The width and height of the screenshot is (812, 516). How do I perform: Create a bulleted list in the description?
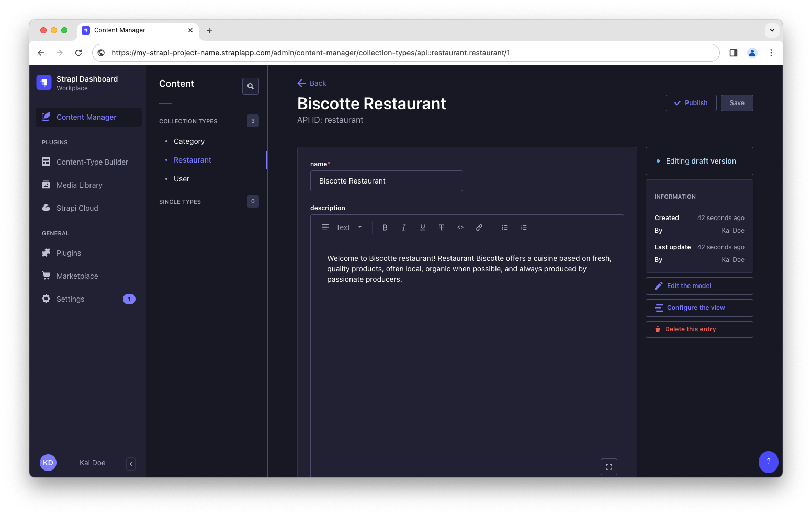coord(504,227)
